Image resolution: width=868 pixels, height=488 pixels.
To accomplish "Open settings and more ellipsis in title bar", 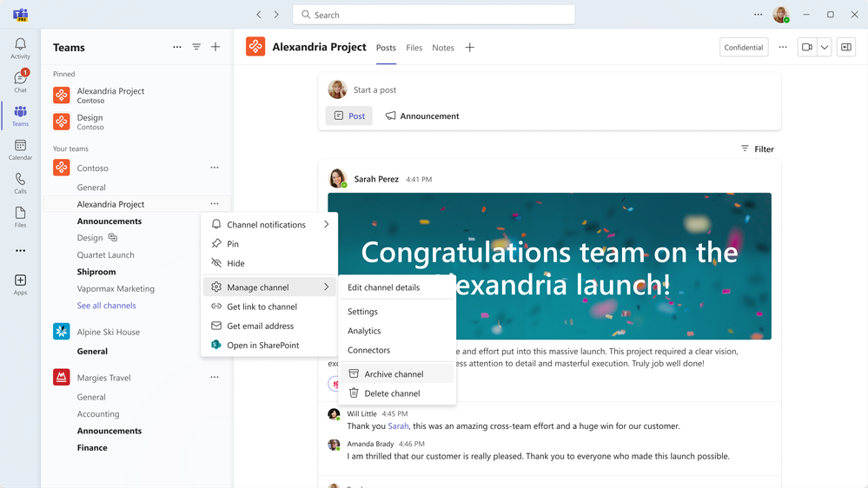I will pyautogui.click(x=758, y=15).
